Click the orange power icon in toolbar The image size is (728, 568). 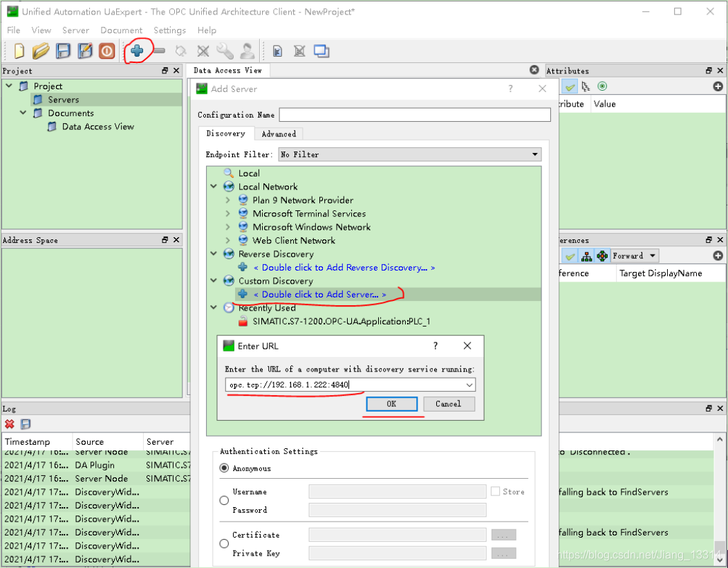(106, 51)
